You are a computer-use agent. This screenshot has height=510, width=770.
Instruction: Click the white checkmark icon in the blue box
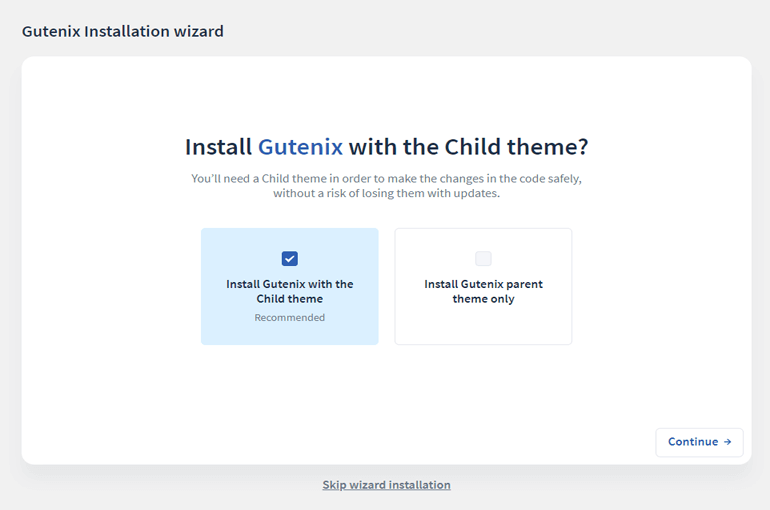click(290, 259)
